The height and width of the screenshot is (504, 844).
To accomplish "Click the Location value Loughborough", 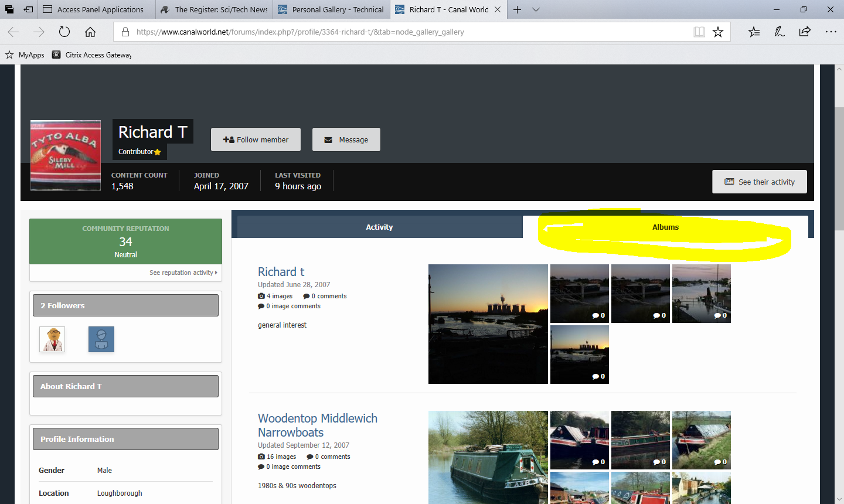I will [120, 493].
